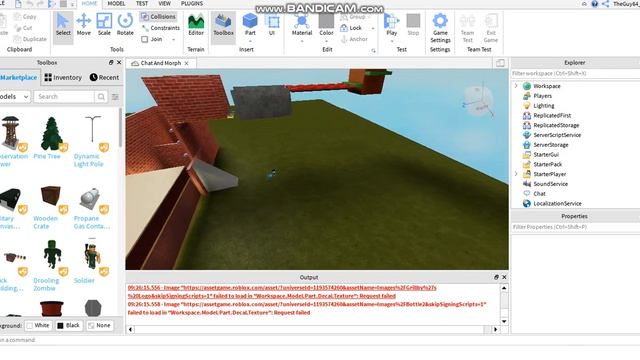The image size is (640, 360).
Task: Click the toolbox vertical scrollbar
Action: click(120, 129)
